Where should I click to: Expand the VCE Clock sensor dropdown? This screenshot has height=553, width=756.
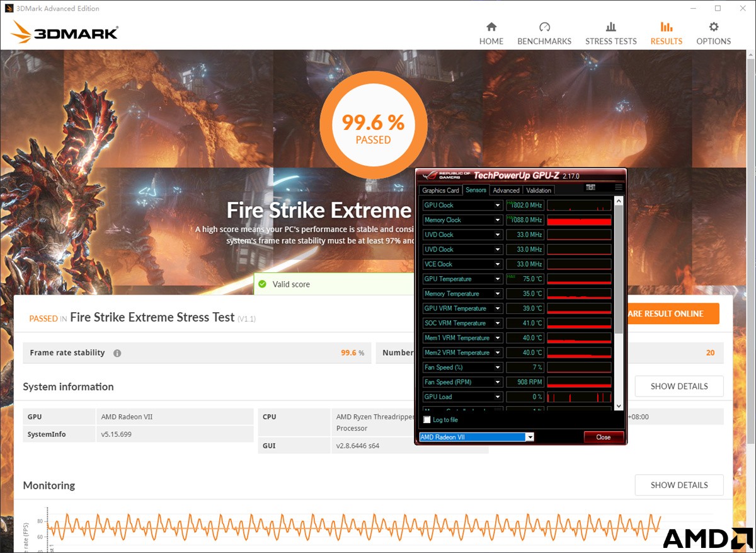tap(498, 264)
